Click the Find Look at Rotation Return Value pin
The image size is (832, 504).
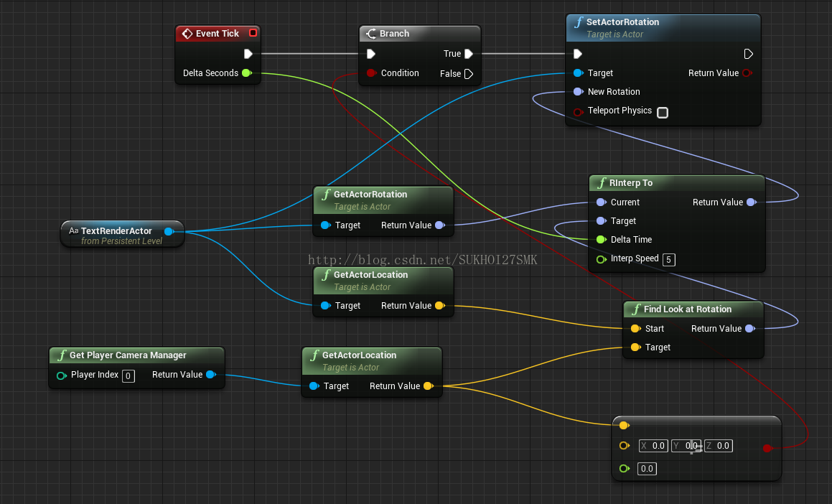click(749, 329)
